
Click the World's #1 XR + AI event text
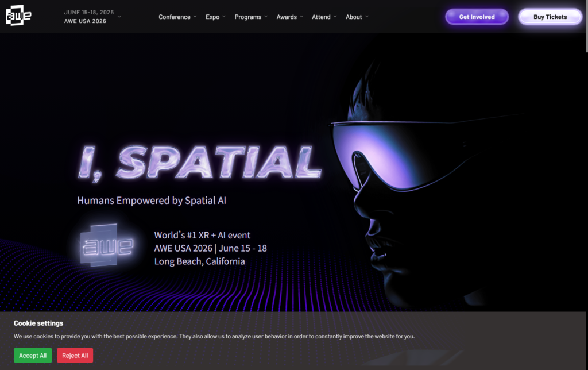(x=202, y=235)
